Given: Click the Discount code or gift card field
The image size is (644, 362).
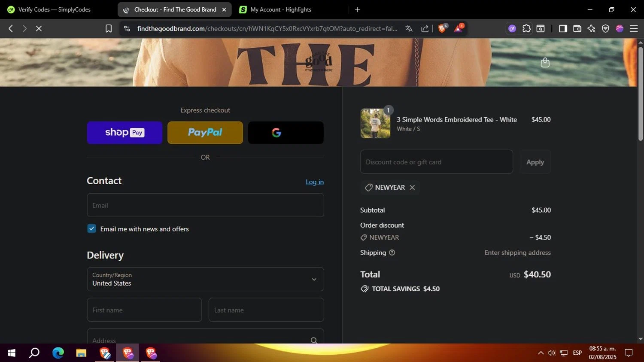Looking at the screenshot, I should pos(437,162).
